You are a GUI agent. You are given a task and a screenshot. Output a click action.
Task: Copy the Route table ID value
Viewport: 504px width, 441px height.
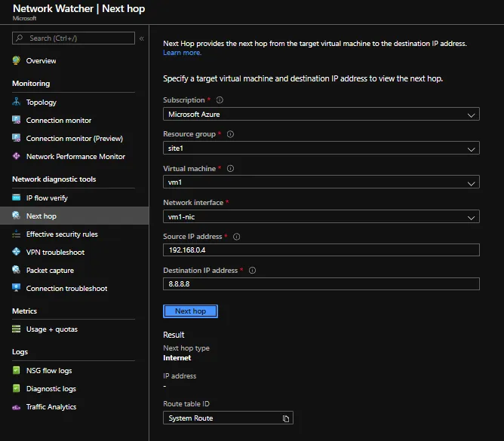286,418
